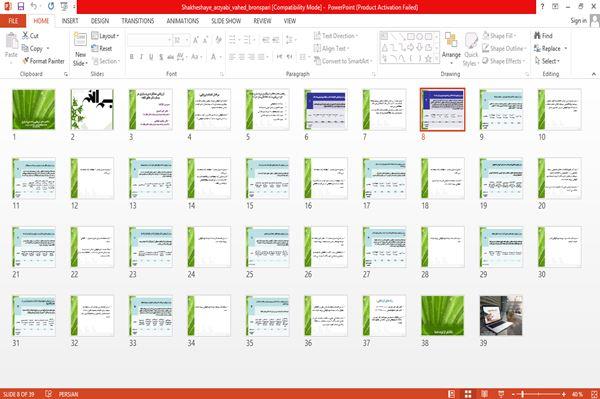Image resolution: width=600 pixels, height=399 pixels.
Task: Toggle Italic formatting button
Action: click(x=141, y=57)
